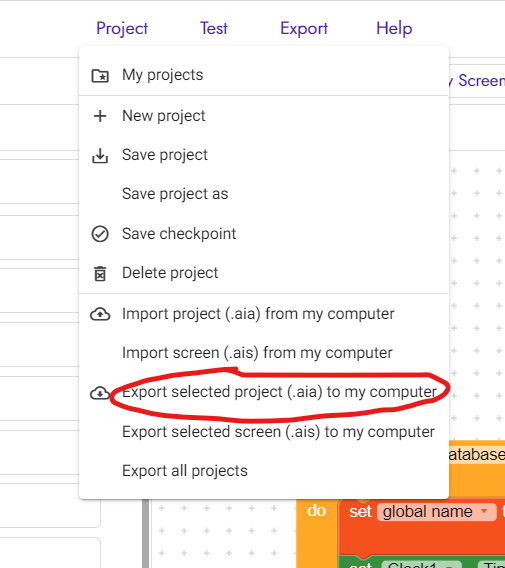The height and width of the screenshot is (568, 505).
Task: Open the Help menu
Action: tap(394, 28)
